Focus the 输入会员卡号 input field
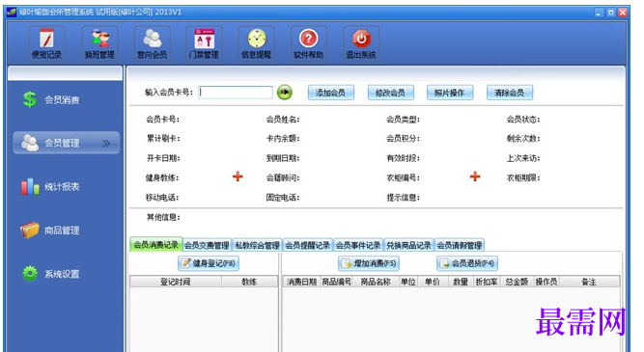644x352 pixels. (236, 93)
